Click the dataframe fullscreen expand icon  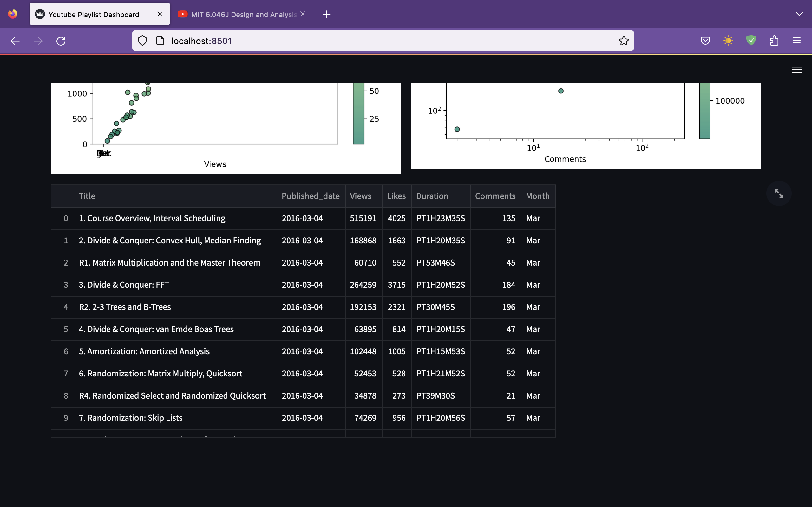click(778, 193)
